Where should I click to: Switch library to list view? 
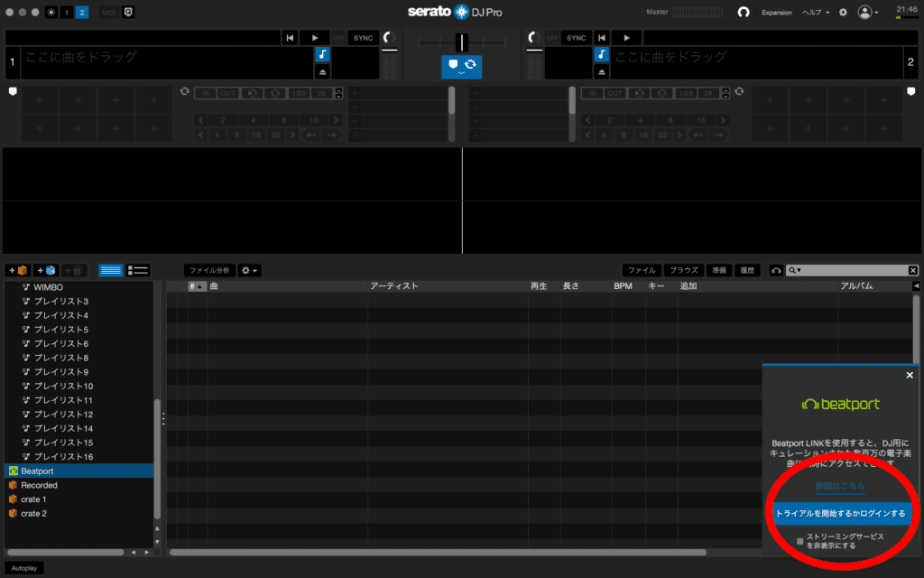pos(138,270)
